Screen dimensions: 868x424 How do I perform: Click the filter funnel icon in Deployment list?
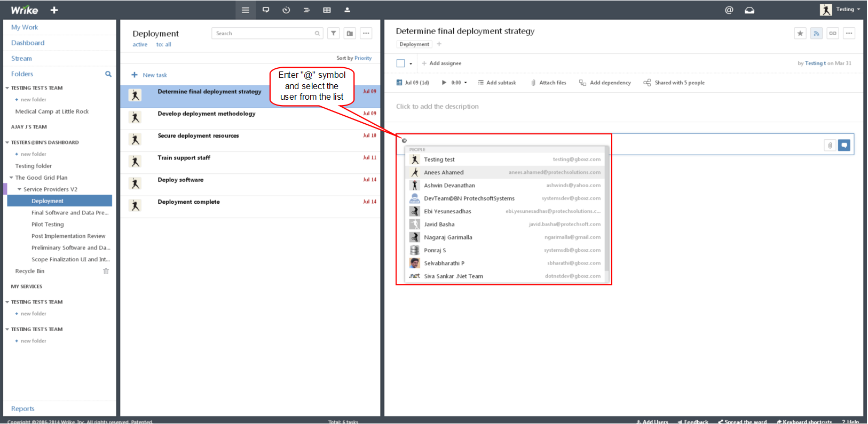[333, 33]
